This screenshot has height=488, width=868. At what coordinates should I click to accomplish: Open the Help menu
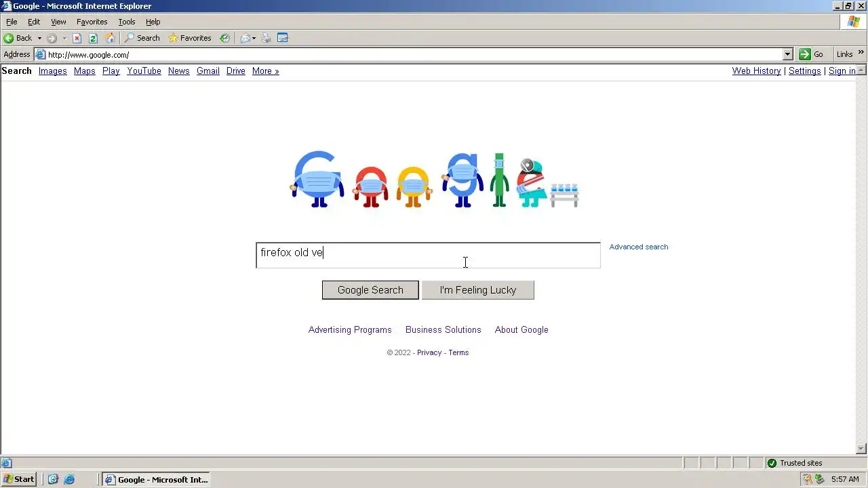[153, 22]
